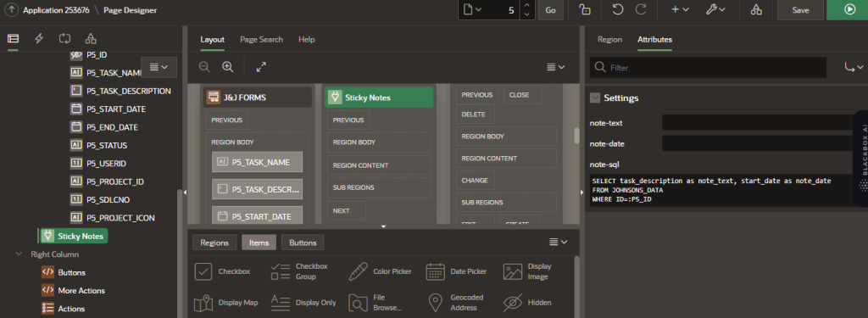Viewport: 868px width, 318px height.
Task: Switch to the Layout tab
Action: point(213,39)
